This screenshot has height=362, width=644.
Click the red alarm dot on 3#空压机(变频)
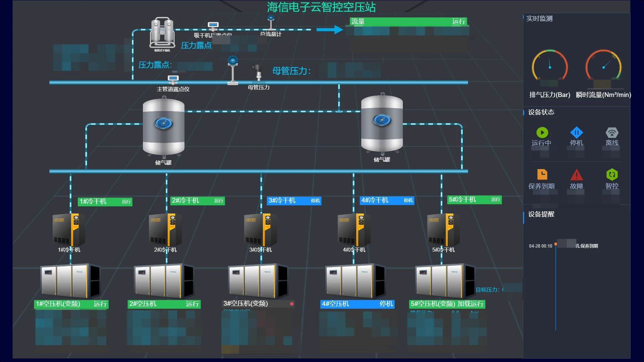[292, 304]
